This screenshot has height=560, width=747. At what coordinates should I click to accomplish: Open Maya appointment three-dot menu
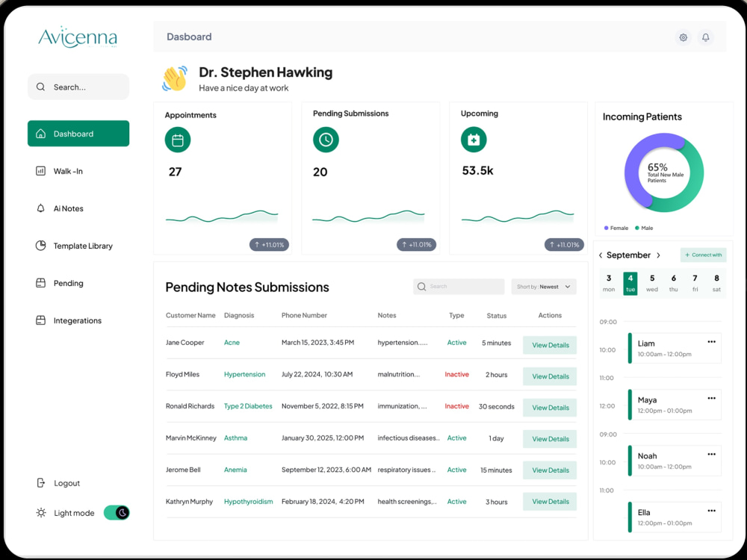(711, 398)
